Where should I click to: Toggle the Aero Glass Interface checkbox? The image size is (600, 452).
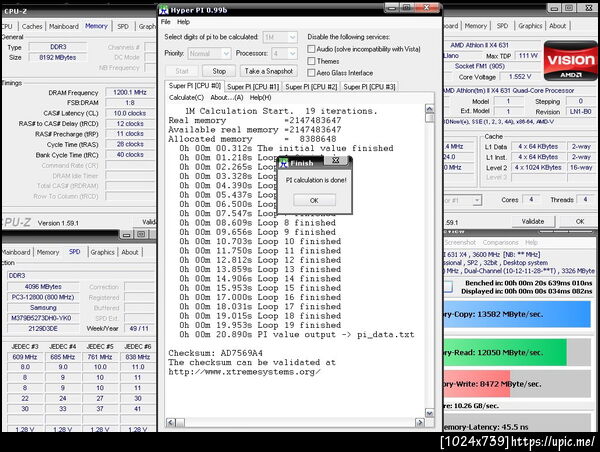pos(311,73)
